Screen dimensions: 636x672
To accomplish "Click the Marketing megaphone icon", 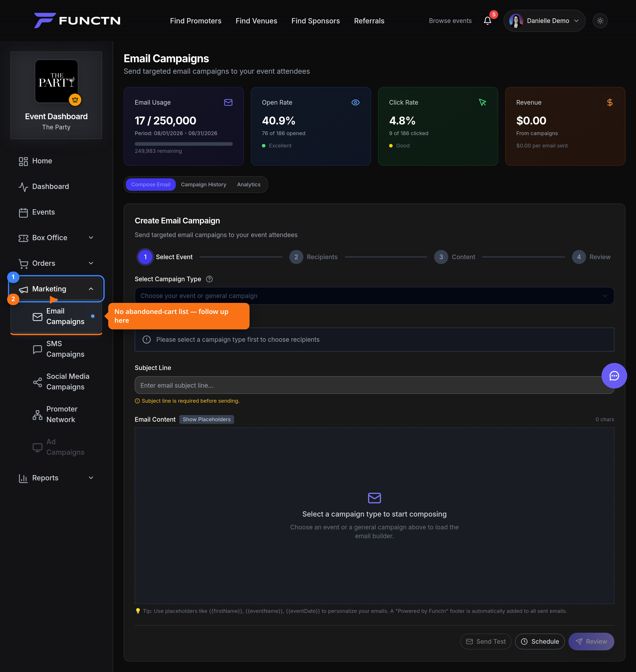I will pyautogui.click(x=23, y=289).
